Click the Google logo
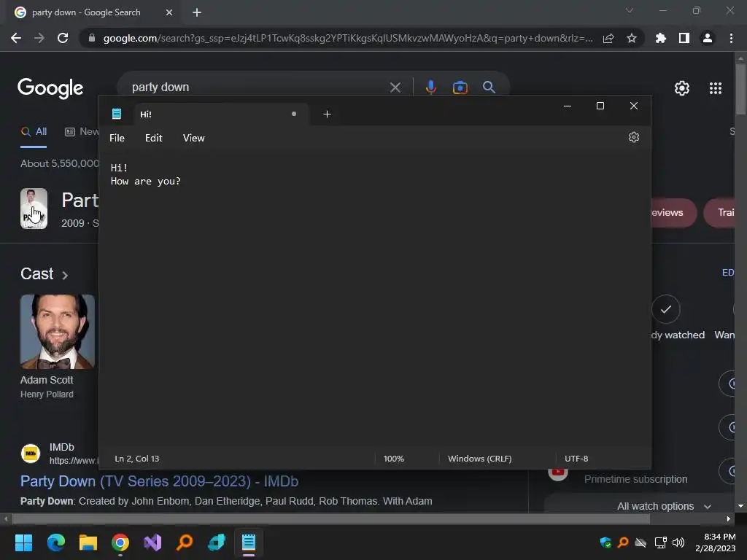This screenshot has height=560, width=747. (50, 88)
